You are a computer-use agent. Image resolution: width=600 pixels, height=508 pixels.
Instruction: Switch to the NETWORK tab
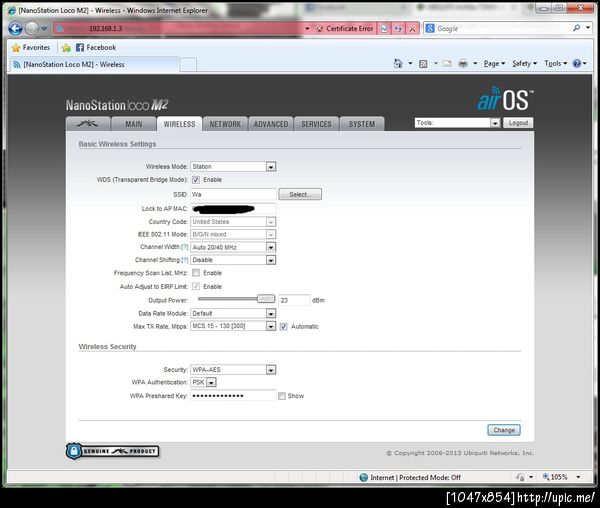pos(225,124)
